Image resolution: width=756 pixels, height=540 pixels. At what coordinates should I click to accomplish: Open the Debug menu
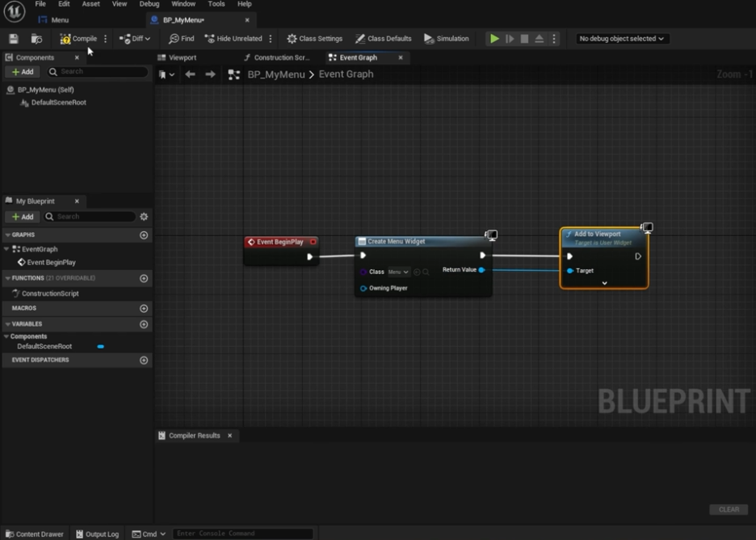(149, 4)
